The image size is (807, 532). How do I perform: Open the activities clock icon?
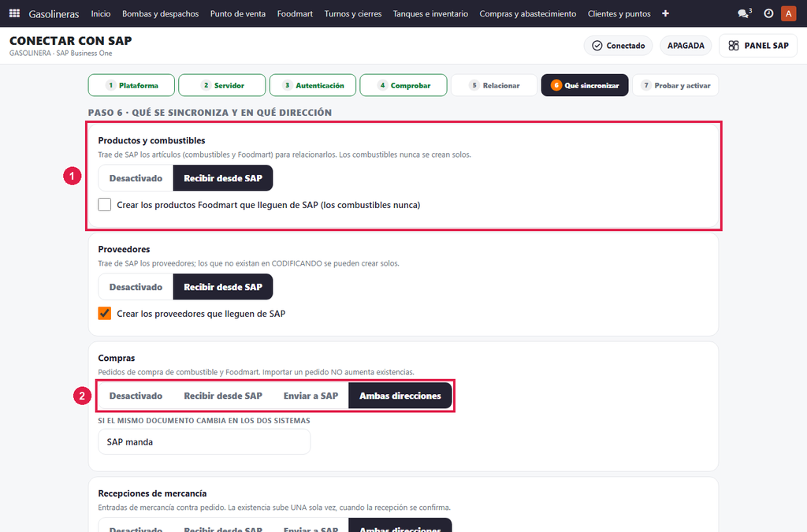tap(768, 13)
